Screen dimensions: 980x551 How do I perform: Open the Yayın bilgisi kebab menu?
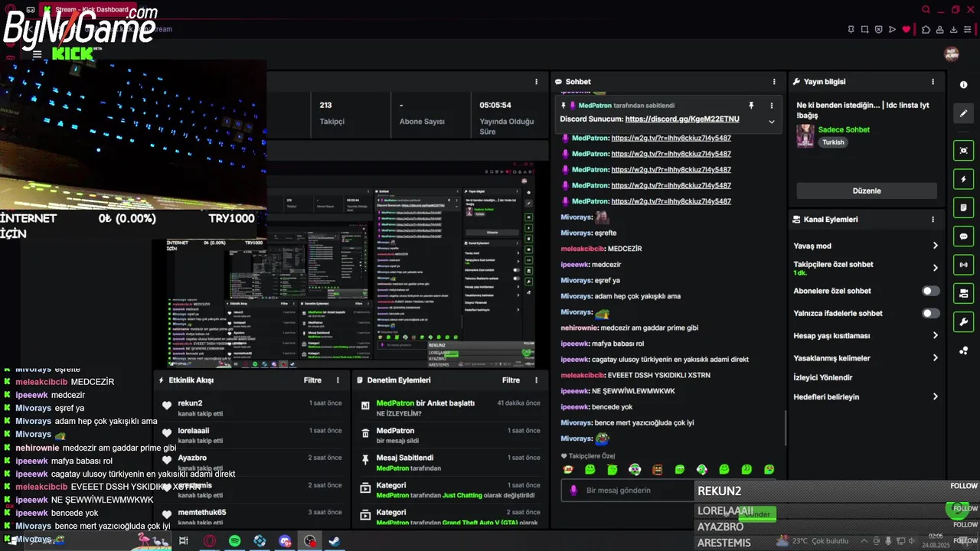click(933, 82)
